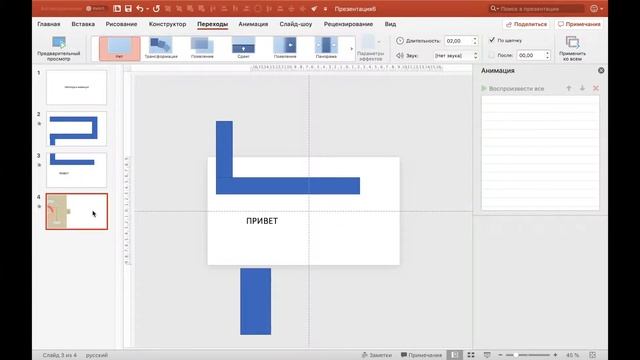640x360 pixels.
Task: Expand the transitions gallery arrow
Action: [x=351, y=49]
